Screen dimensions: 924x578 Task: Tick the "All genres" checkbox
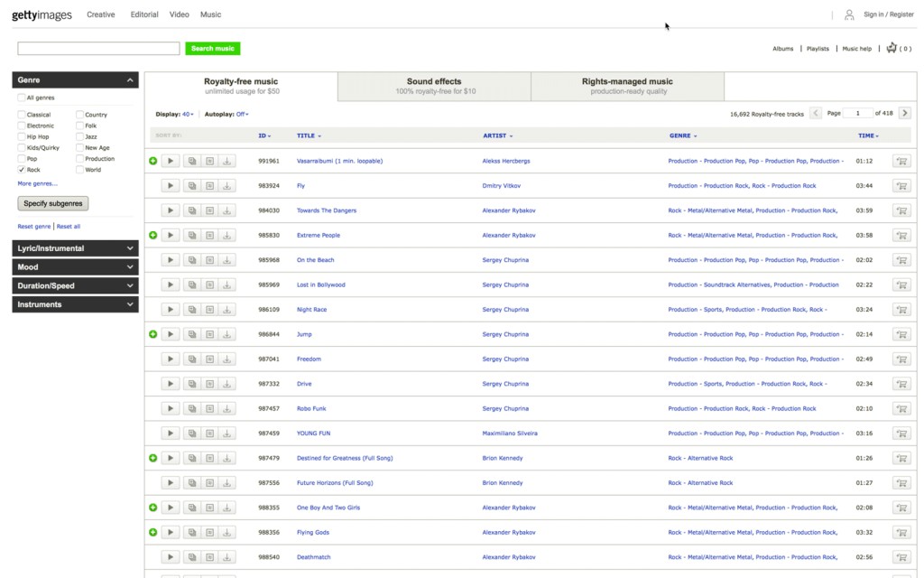tap(22, 98)
